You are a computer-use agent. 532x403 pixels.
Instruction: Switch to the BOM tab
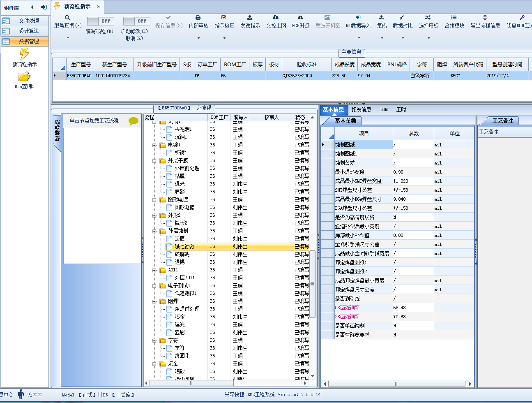point(384,109)
